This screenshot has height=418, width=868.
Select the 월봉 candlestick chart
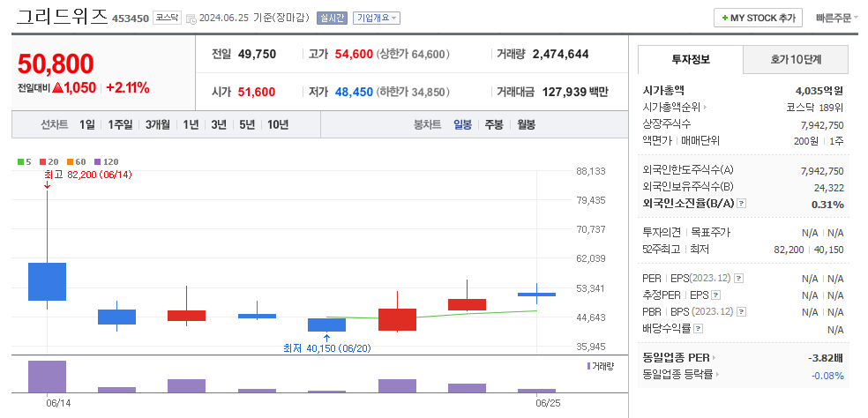526,124
